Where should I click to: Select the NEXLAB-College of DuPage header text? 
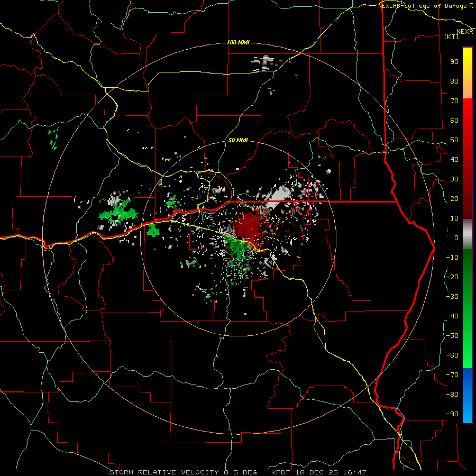point(423,6)
